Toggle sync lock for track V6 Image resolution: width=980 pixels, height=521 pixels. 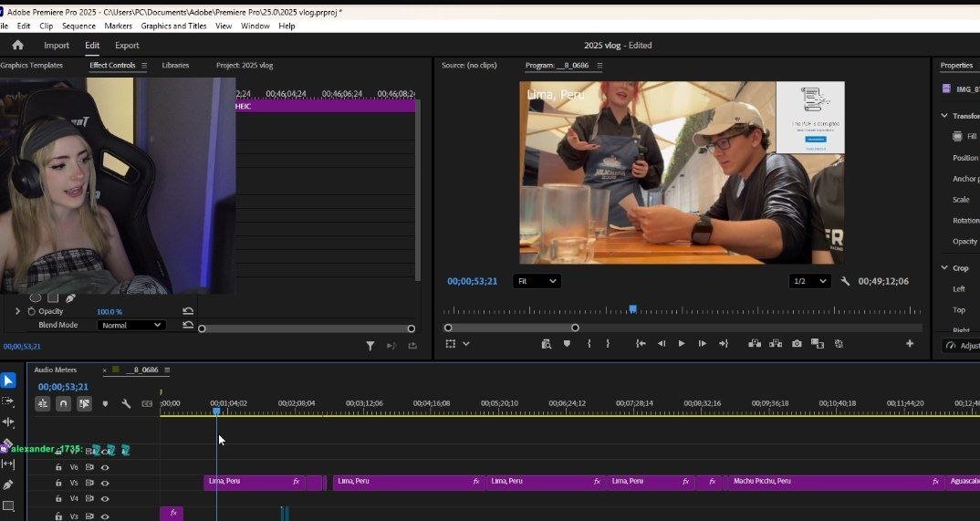(89, 467)
